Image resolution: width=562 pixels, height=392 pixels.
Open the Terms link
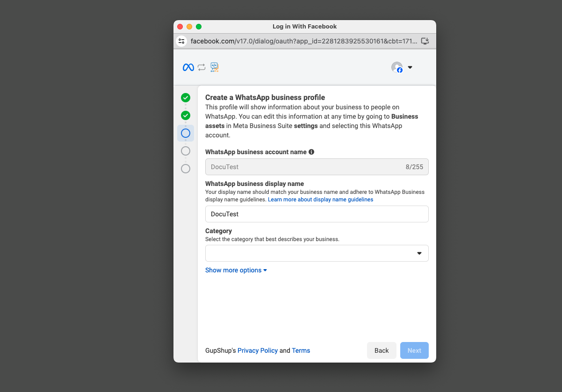pos(301,350)
